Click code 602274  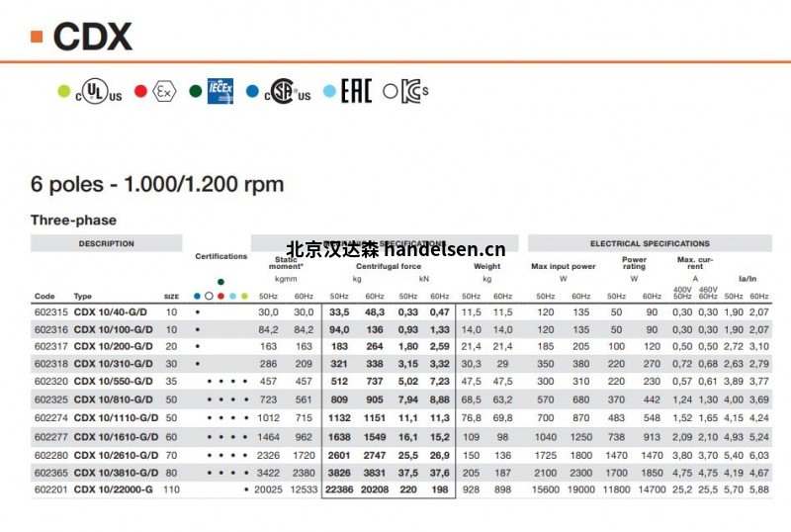point(51,418)
